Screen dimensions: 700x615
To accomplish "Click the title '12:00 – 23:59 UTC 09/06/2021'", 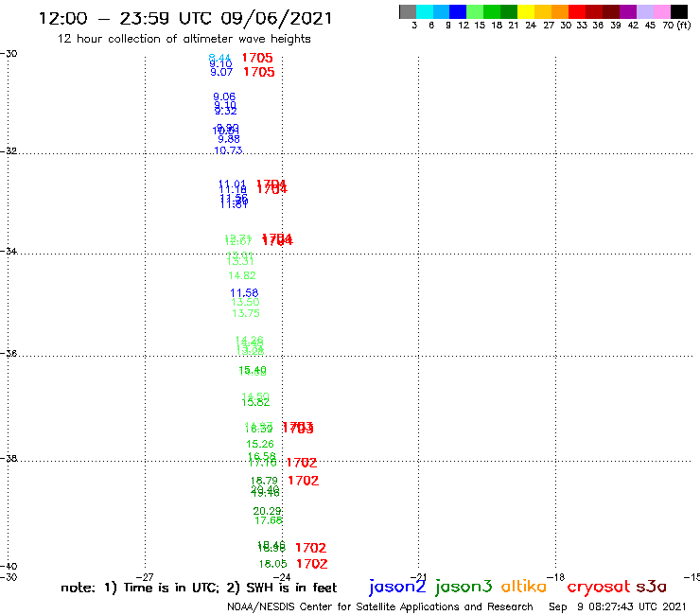I will click(185, 18).
